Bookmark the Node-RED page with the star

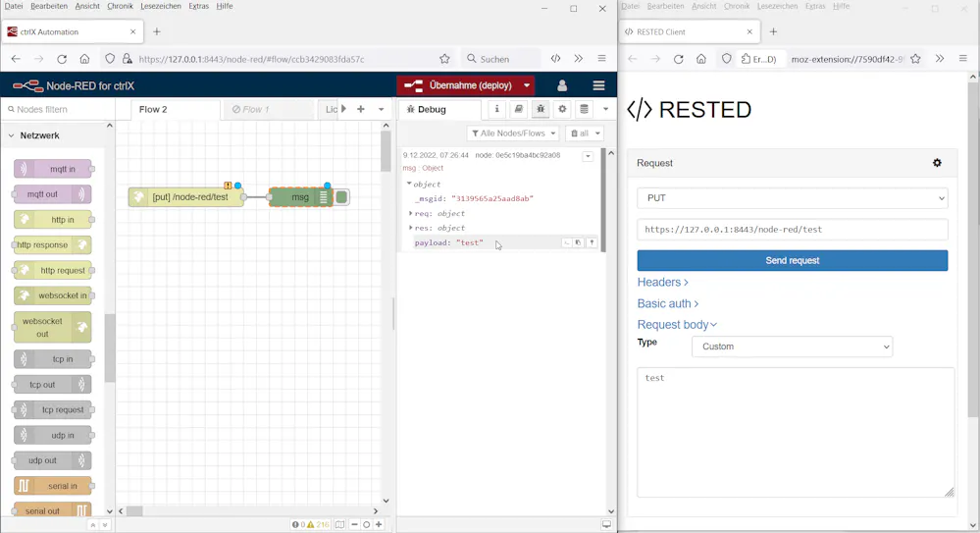point(444,59)
